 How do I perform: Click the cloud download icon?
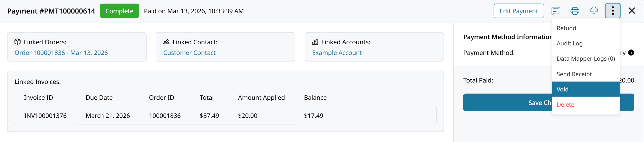click(594, 11)
